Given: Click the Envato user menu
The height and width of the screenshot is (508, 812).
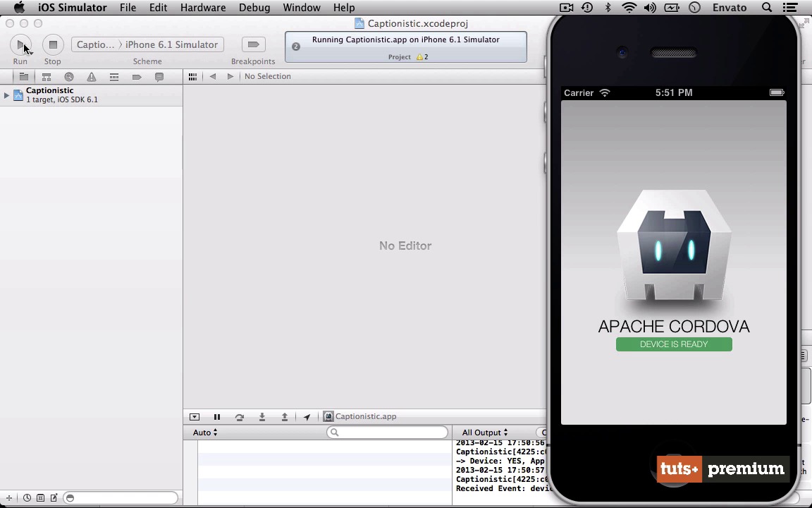Looking at the screenshot, I should pos(730,8).
